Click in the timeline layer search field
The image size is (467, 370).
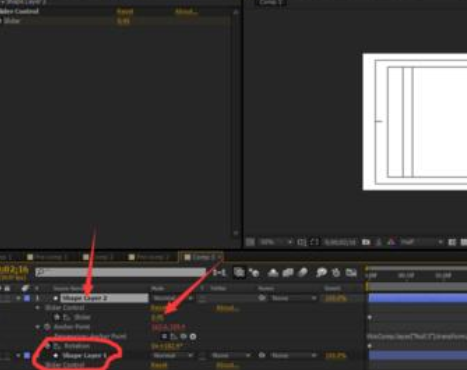tap(120, 273)
